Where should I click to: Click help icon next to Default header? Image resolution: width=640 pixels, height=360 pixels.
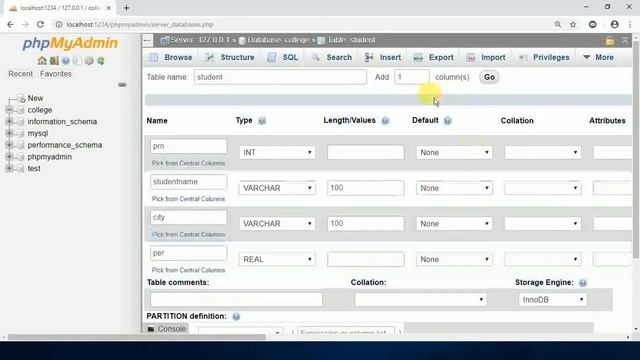447,121
